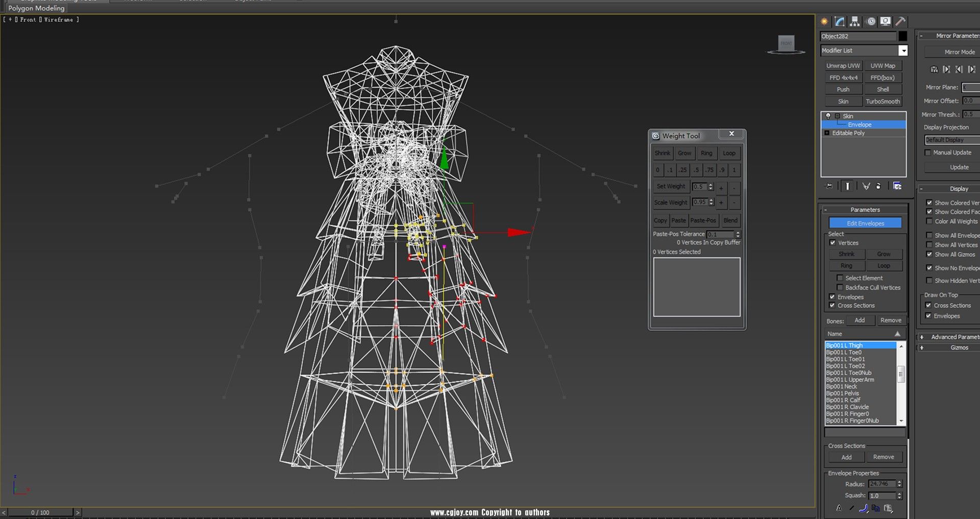This screenshot has height=519, width=980.
Task: Enable Select Element checkbox
Action: tap(840, 278)
